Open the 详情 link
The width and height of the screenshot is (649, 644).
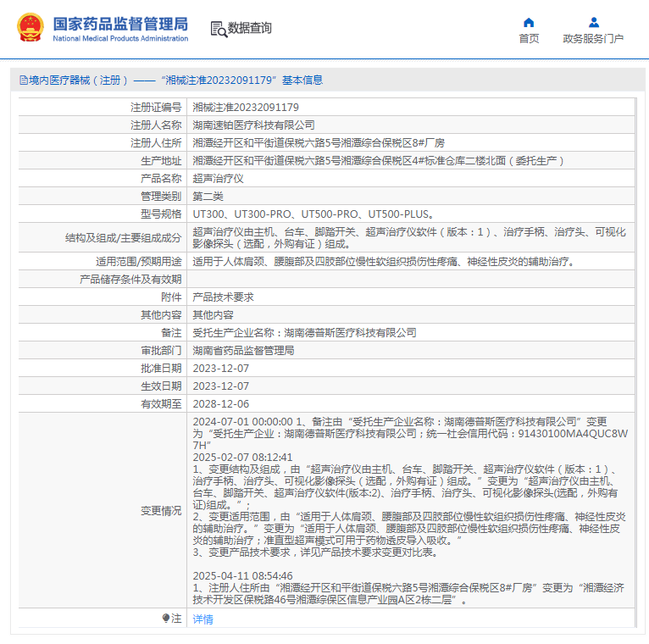202,619
